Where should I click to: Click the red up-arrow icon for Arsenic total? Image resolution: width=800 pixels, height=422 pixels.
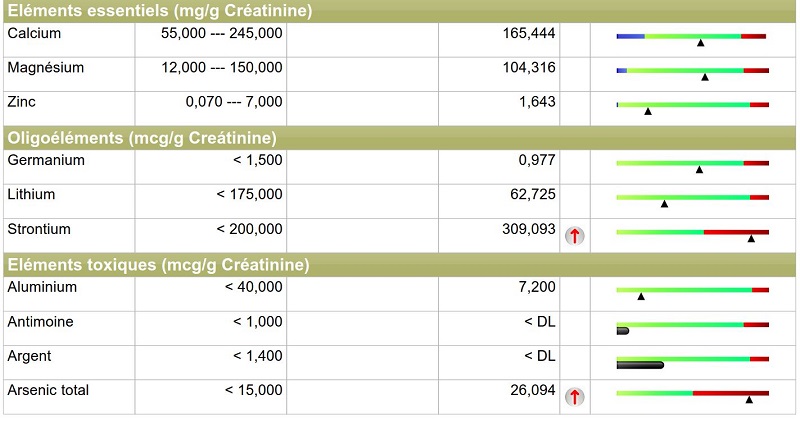[574, 397]
